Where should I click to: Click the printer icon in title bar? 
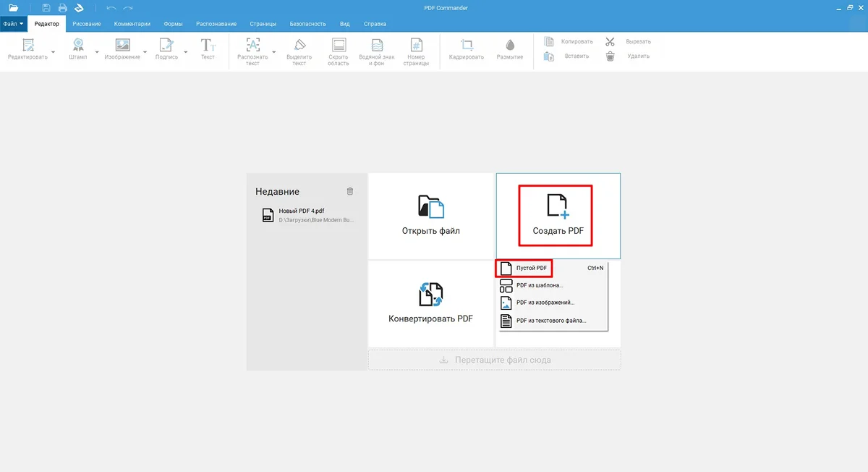63,7
